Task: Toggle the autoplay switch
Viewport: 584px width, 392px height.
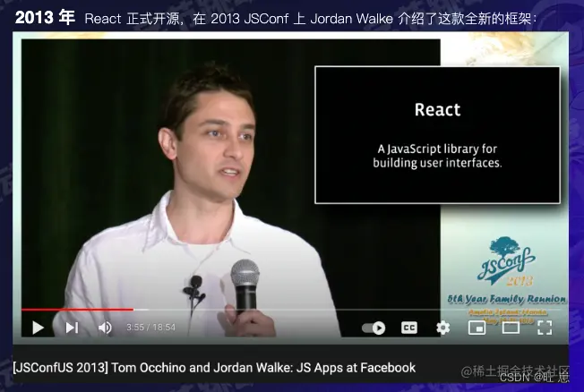Action: pos(374,328)
